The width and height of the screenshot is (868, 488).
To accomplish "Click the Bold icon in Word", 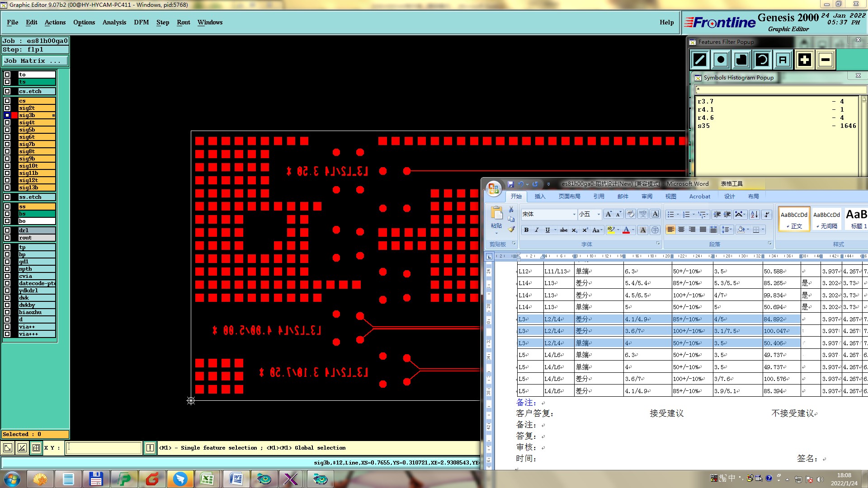I will pos(526,230).
